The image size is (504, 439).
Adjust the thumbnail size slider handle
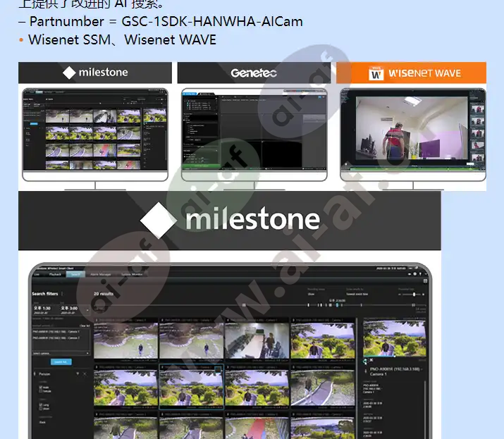[x=414, y=294]
